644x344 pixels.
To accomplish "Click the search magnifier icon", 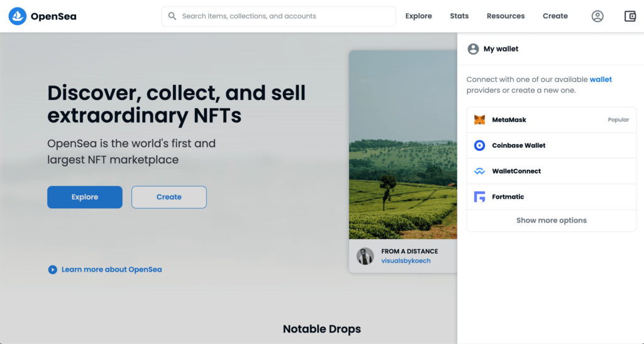I will (x=172, y=16).
